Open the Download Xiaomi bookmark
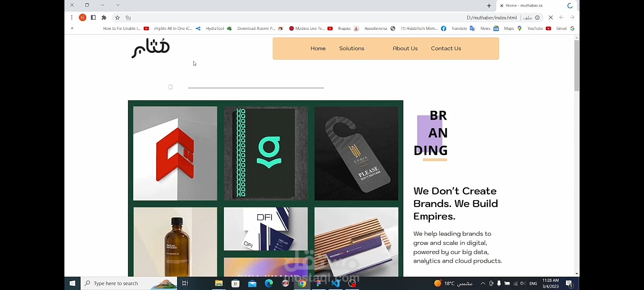This screenshot has width=644, height=290. point(260,28)
